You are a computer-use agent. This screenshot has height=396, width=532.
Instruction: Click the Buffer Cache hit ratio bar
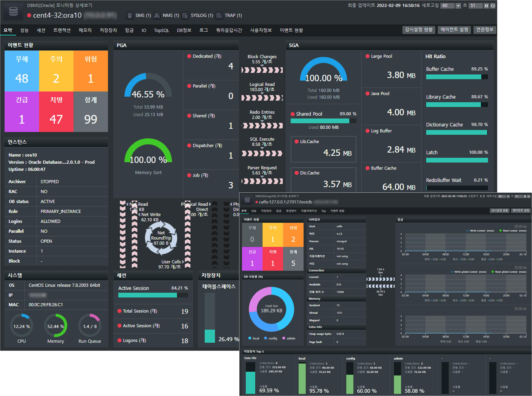457,77
